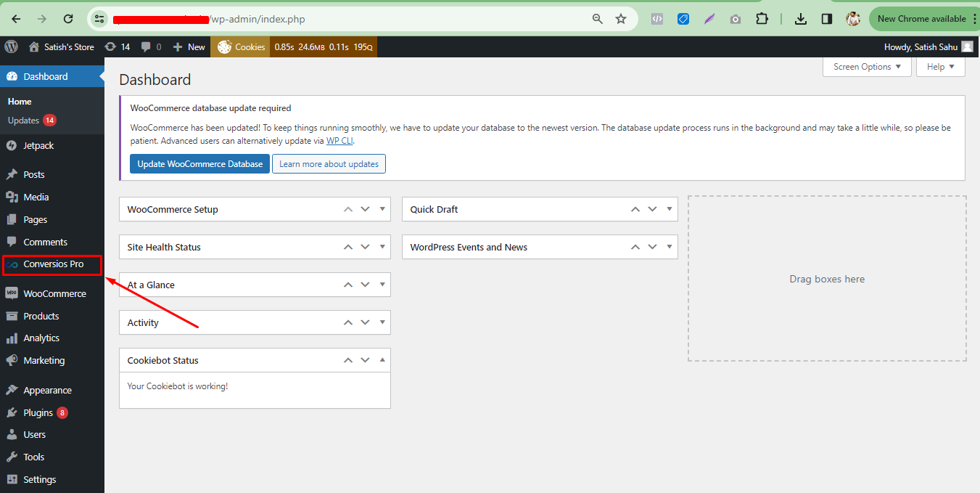Image resolution: width=980 pixels, height=493 pixels.
Task: Open Conversios Pro in the sidebar
Action: [52, 264]
